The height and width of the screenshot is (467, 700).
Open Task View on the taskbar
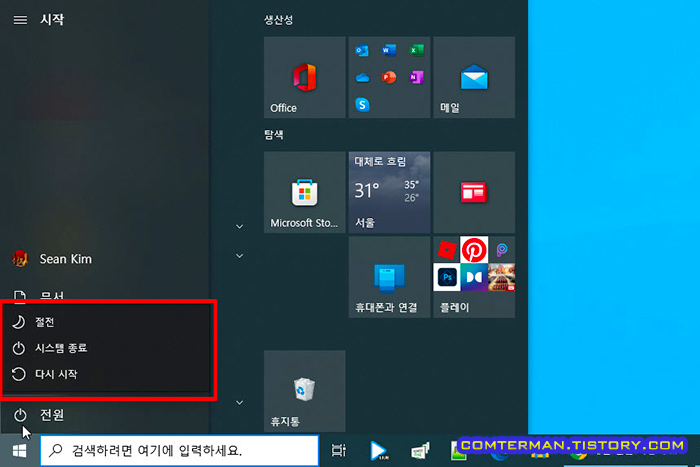339,450
